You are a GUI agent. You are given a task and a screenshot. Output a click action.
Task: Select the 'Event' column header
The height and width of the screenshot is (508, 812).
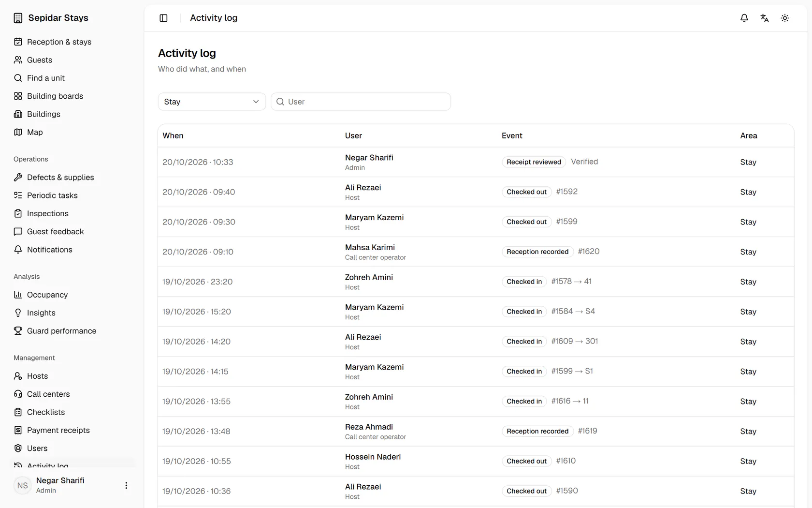coord(512,135)
